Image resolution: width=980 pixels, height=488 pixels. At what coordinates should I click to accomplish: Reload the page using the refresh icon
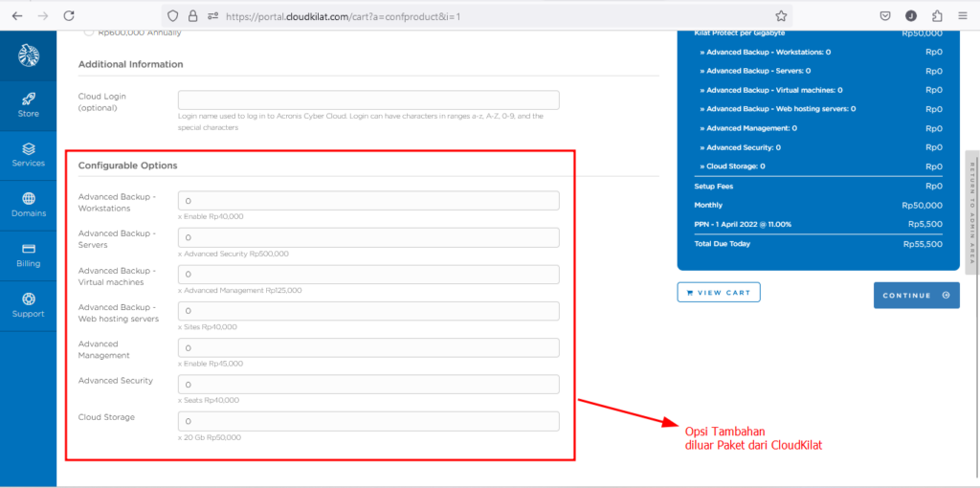tap(69, 15)
